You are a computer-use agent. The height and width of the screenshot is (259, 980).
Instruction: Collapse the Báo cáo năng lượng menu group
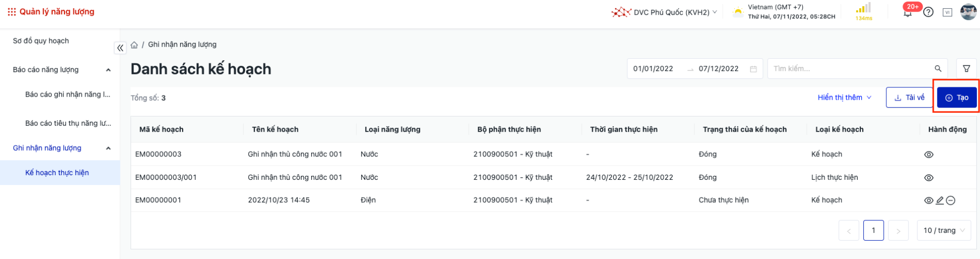[108, 70]
